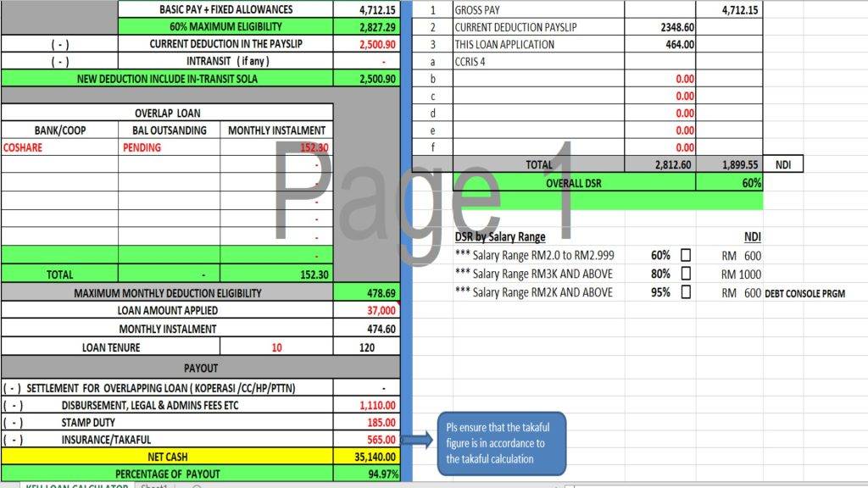The height and width of the screenshot is (488, 868).
Task: Click the MONTHLY INSTALMENT value 474.60
Action: [x=366, y=329]
